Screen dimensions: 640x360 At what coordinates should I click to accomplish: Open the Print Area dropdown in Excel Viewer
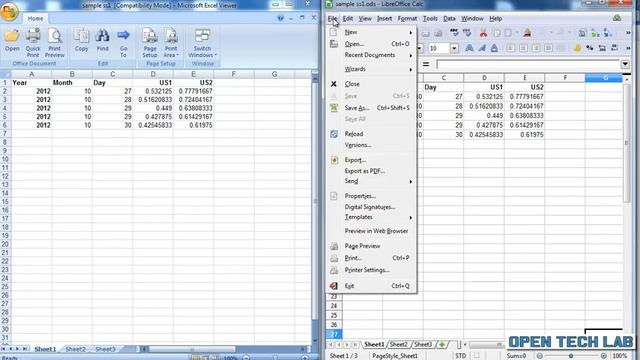[x=171, y=42]
